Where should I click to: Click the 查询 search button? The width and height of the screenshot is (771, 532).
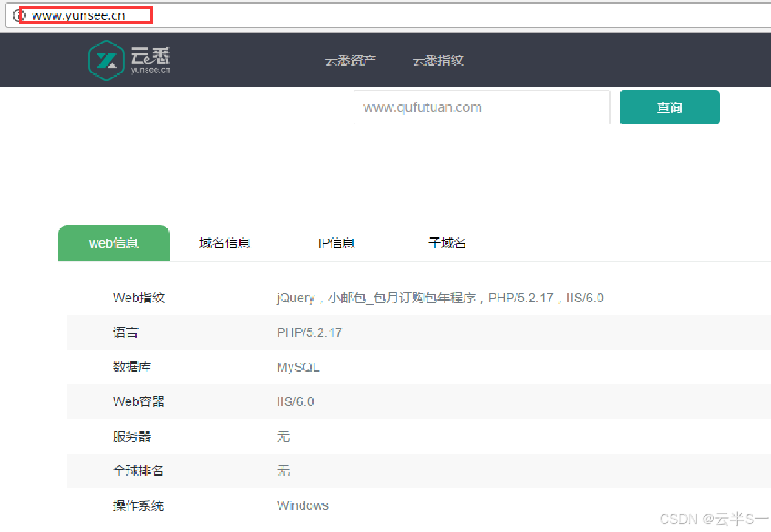click(x=670, y=107)
